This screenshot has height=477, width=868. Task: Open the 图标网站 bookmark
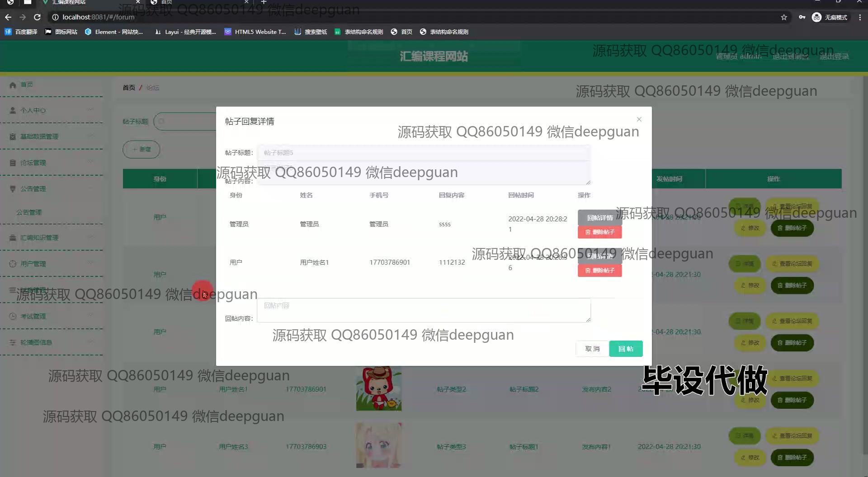click(x=61, y=32)
